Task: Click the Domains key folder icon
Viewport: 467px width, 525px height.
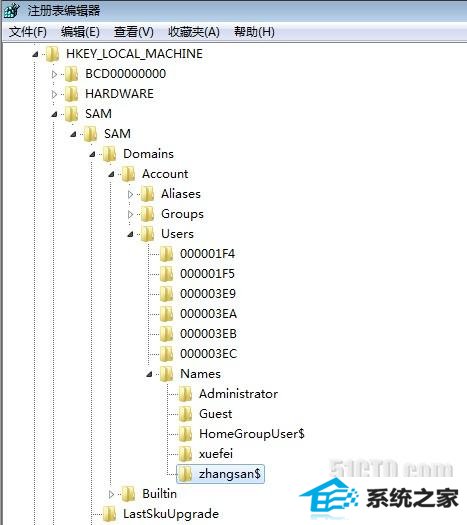Action: tap(109, 154)
